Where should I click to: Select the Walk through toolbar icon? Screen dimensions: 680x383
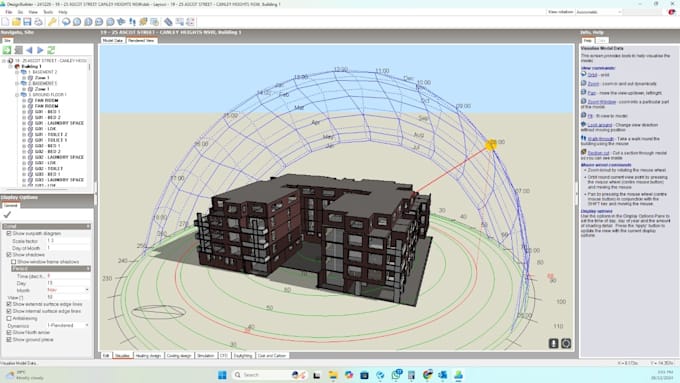tap(132, 22)
